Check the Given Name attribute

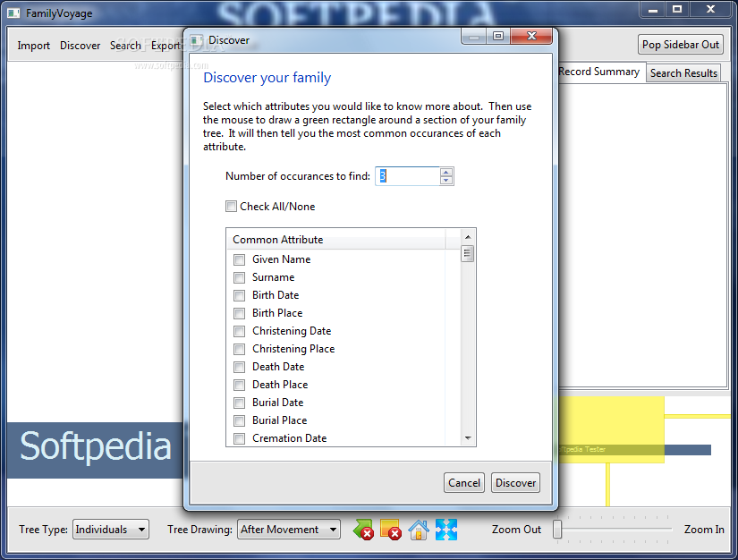coord(239,259)
